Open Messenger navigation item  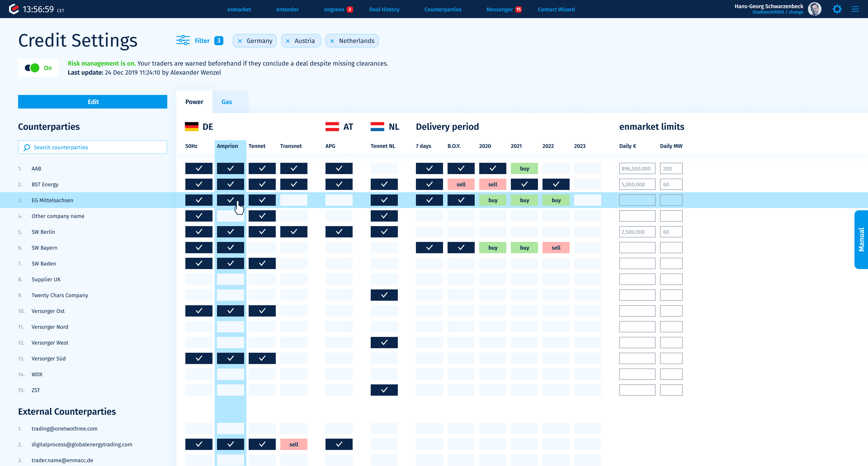point(499,9)
